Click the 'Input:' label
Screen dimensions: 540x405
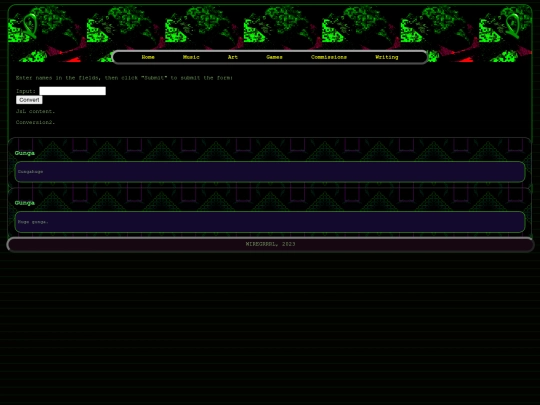[26, 91]
